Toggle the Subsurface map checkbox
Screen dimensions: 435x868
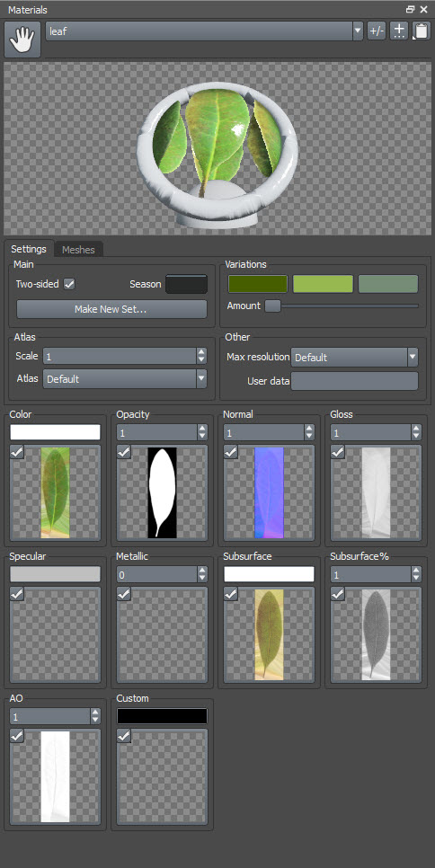230,593
